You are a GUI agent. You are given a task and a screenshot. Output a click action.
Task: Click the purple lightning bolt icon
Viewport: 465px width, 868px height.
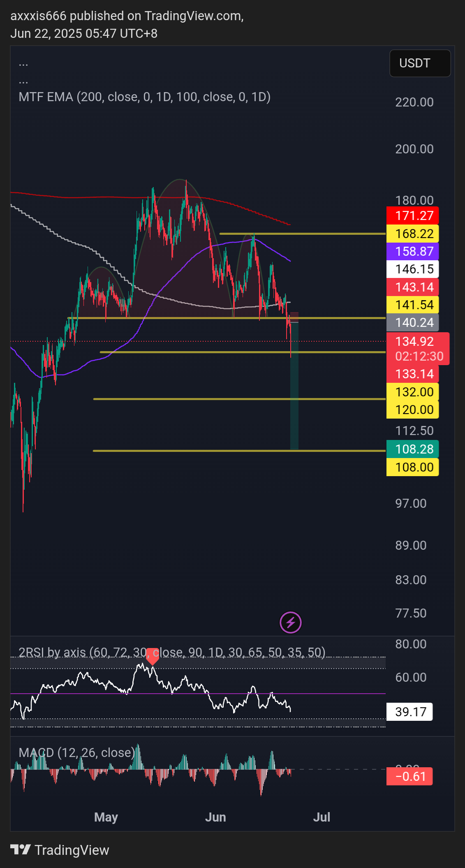tap(291, 623)
